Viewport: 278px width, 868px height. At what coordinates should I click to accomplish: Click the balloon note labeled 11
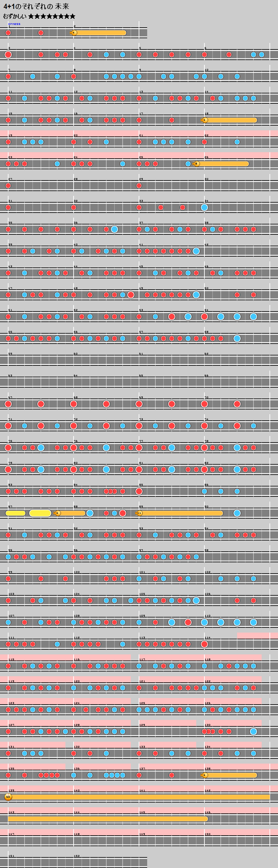[x=139, y=513]
